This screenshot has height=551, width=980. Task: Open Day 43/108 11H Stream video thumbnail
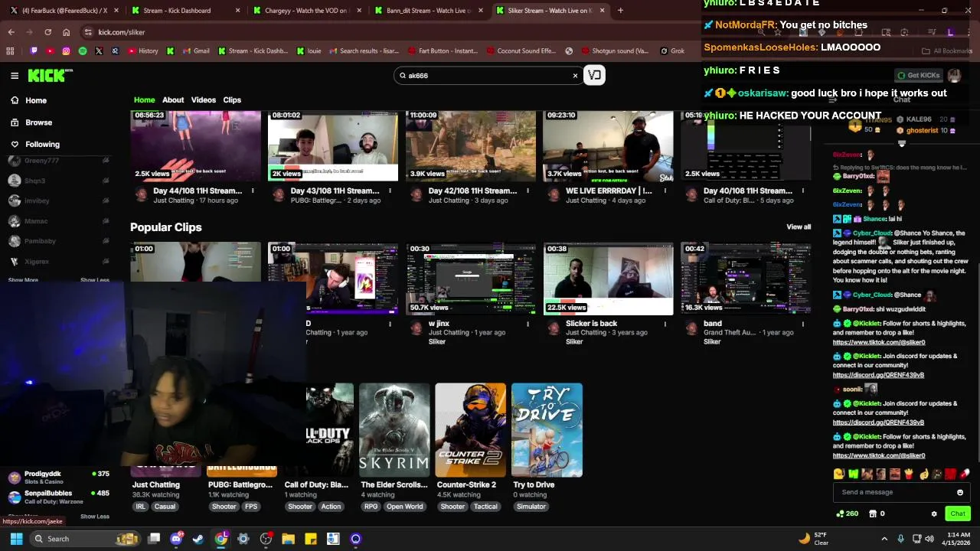click(x=333, y=146)
